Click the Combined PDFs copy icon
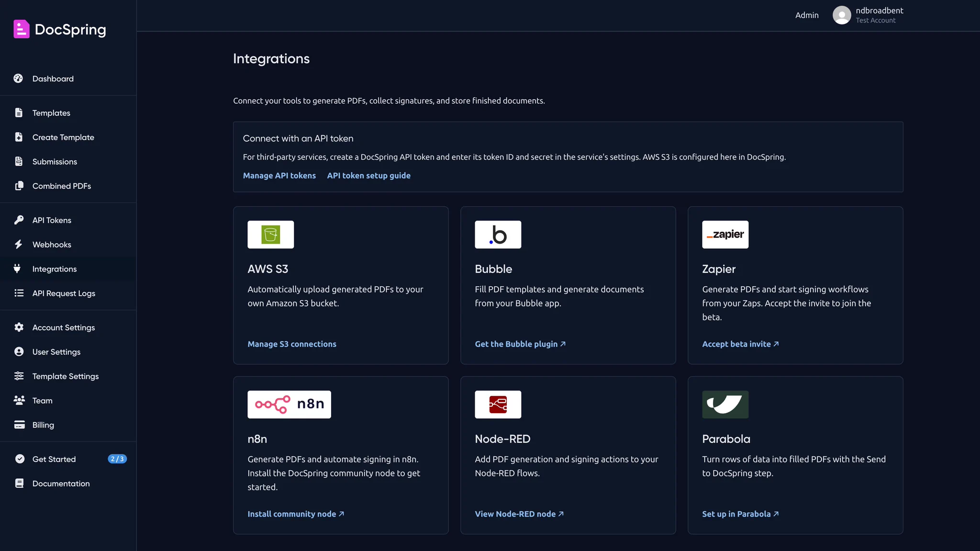This screenshot has height=551, width=980. coord(19,186)
